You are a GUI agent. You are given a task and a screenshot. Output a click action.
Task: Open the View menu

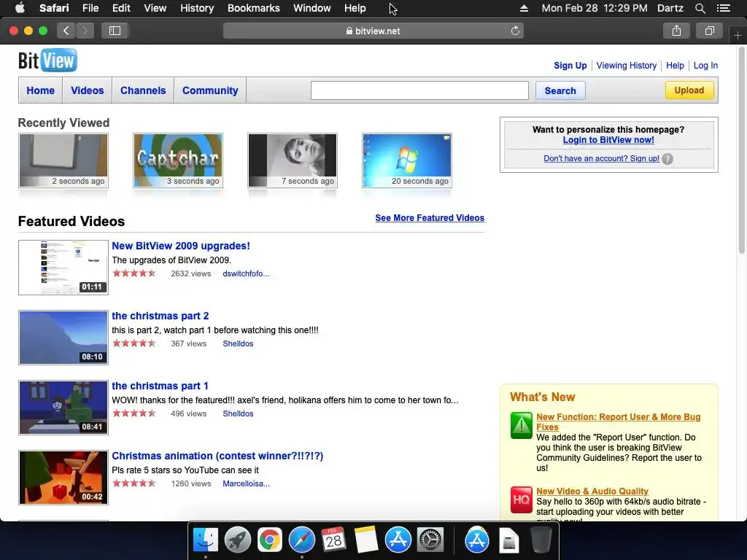click(x=155, y=8)
